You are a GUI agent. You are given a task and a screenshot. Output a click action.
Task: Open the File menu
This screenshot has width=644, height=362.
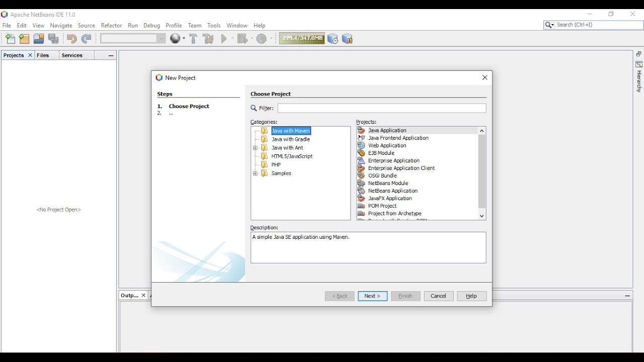click(x=7, y=25)
